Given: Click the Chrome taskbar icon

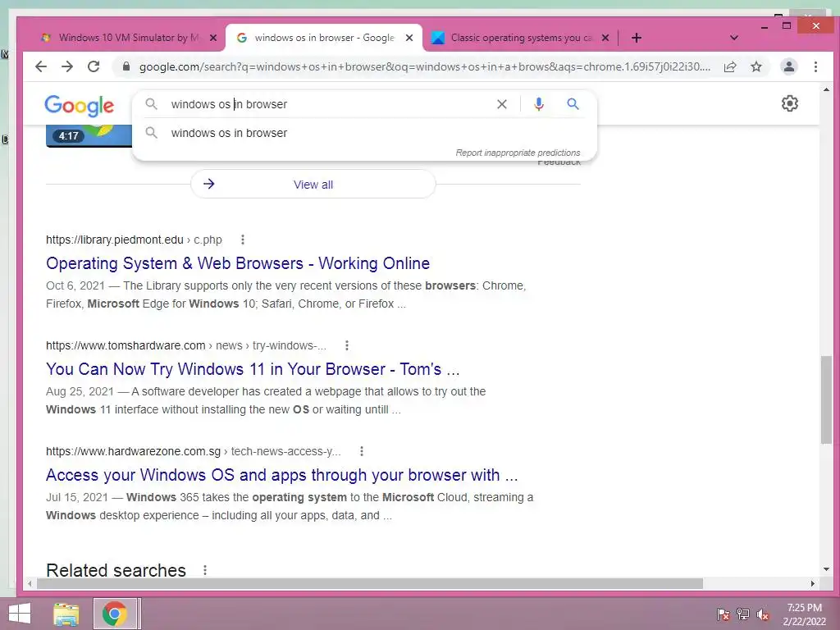Looking at the screenshot, I should (x=115, y=614).
